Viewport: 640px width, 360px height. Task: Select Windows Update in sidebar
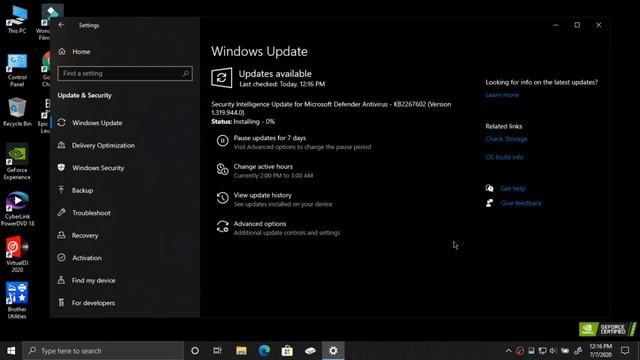pos(97,123)
